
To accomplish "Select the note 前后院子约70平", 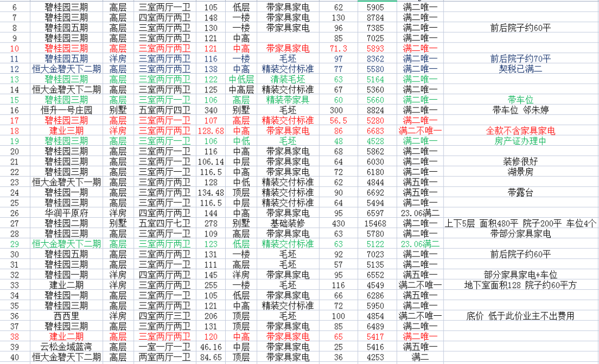I will click(521, 59).
